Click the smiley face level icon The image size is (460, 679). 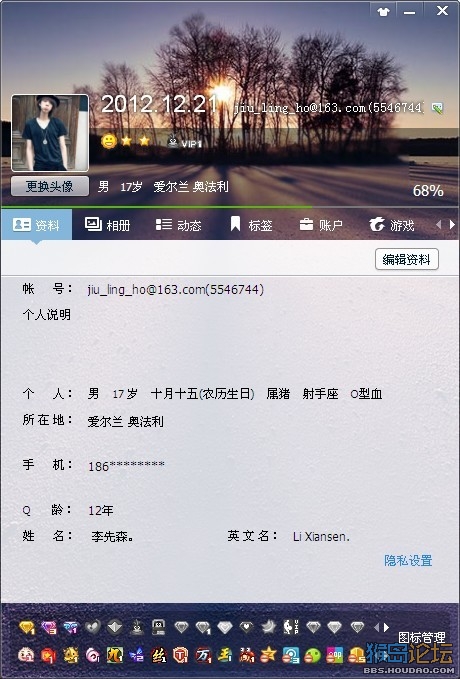click(109, 141)
